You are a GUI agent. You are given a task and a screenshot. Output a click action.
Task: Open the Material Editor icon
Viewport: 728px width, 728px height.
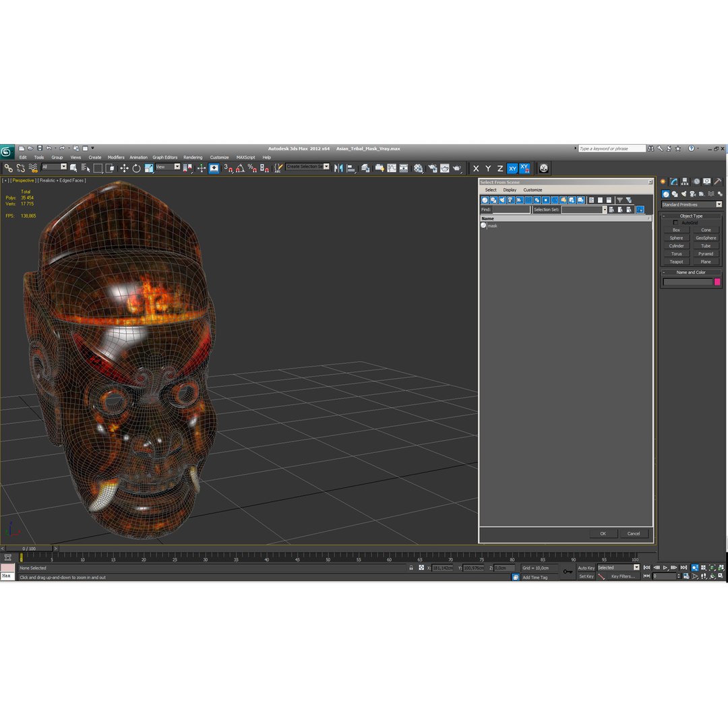point(419,168)
